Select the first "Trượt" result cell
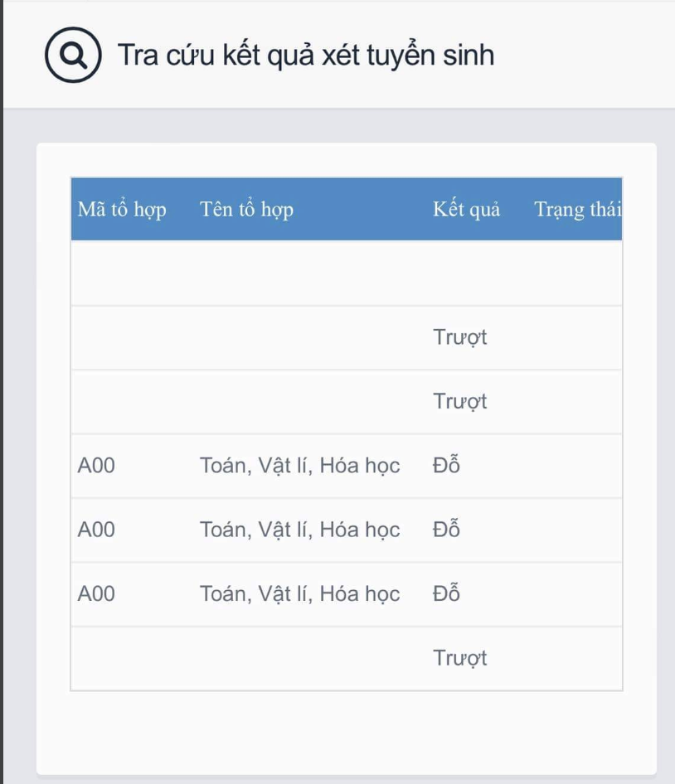 point(459,336)
